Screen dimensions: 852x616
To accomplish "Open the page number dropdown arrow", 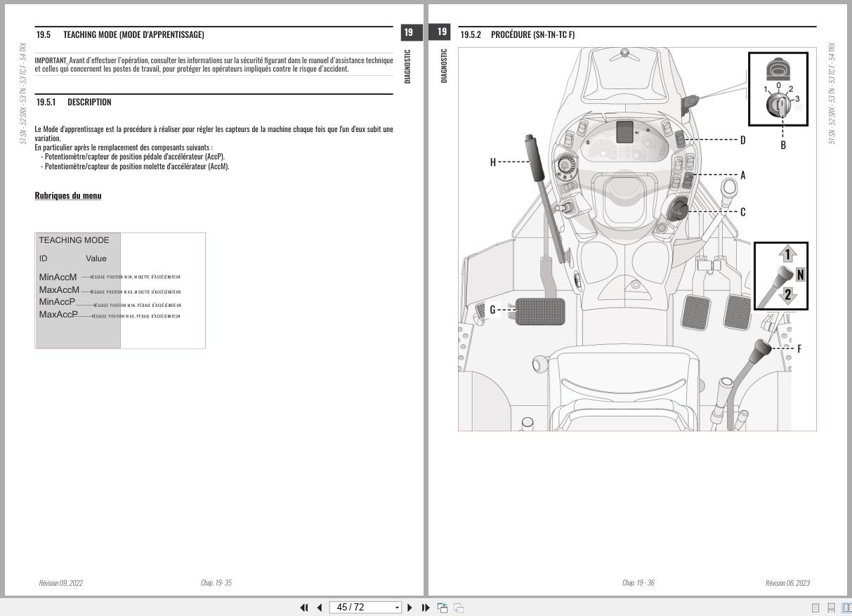I will [x=397, y=608].
